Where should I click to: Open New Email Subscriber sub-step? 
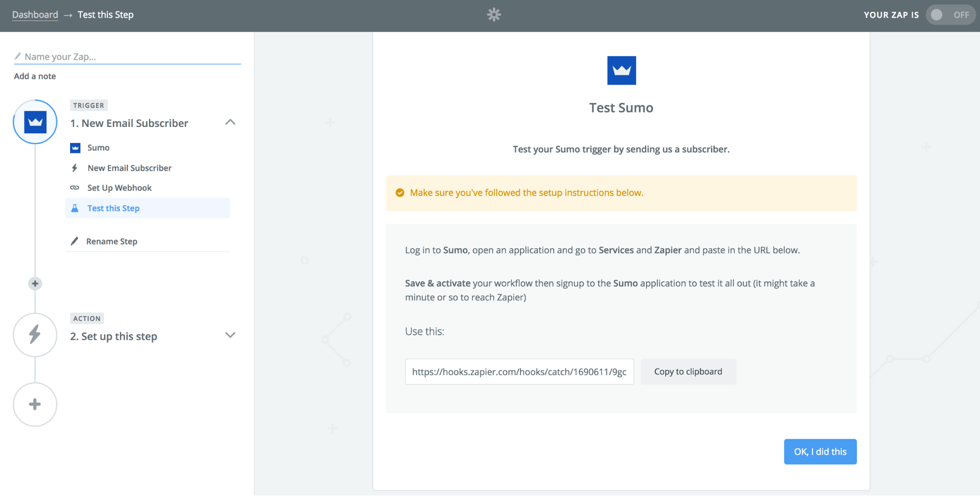(x=129, y=168)
